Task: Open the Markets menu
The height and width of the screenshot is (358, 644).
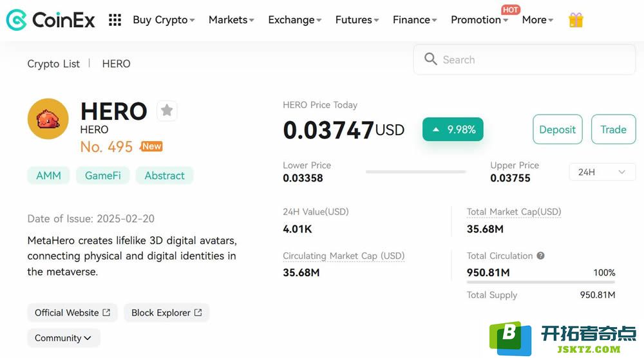Action: [x=231, y=20]
